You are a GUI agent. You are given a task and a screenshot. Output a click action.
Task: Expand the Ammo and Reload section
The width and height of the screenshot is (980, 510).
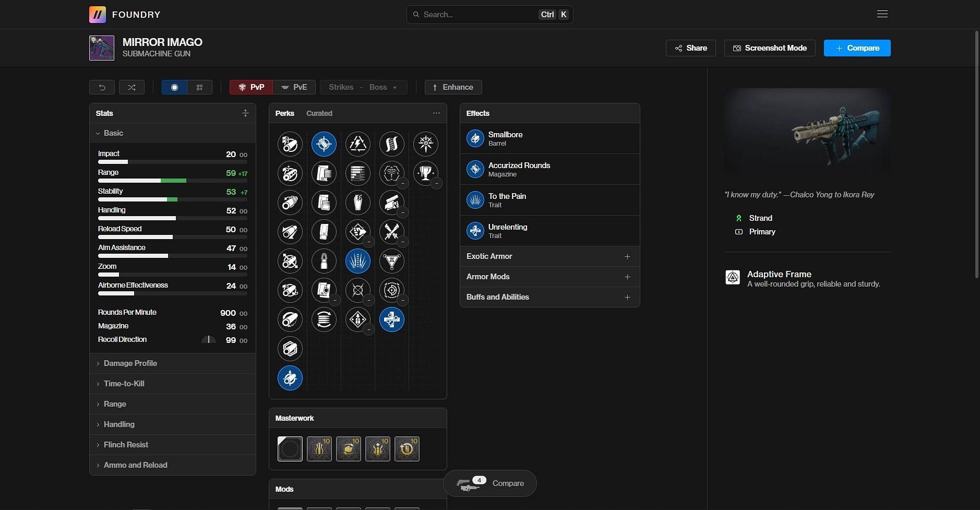(x=173, y=465)
